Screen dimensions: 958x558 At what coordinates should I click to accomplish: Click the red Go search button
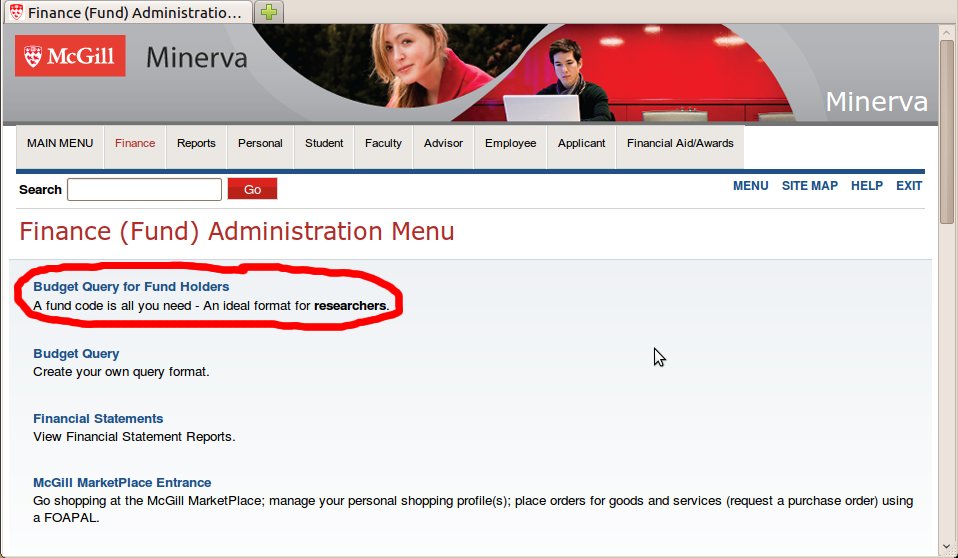252,189
